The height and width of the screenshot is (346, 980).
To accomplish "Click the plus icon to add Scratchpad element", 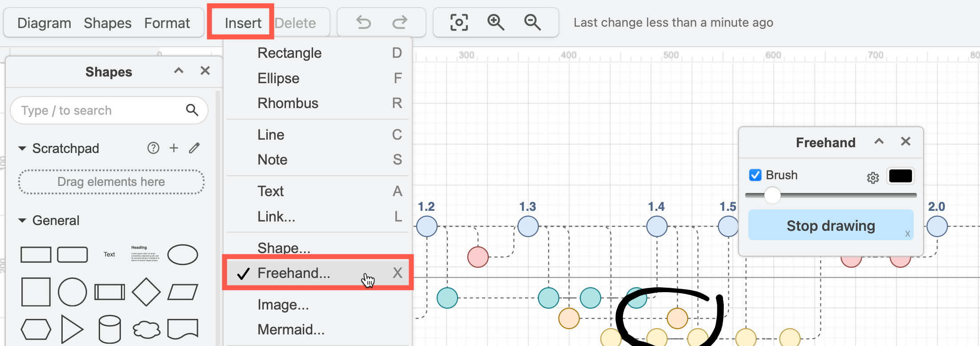I will tap(174, 148).
